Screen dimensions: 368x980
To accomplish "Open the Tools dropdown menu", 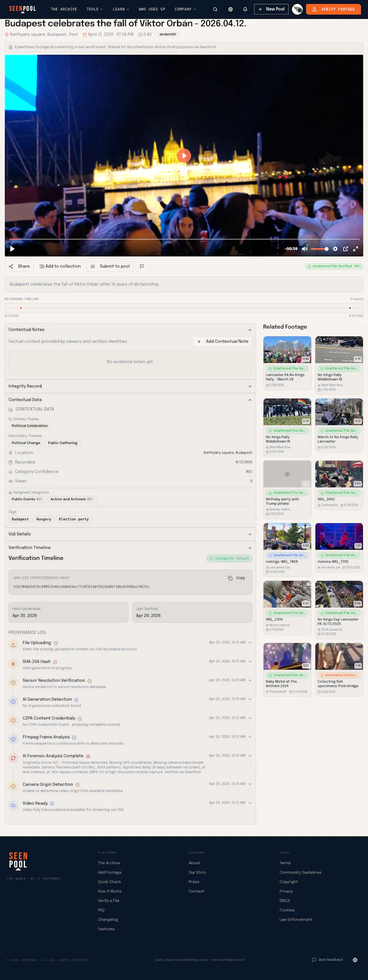I will coord(95,9).
